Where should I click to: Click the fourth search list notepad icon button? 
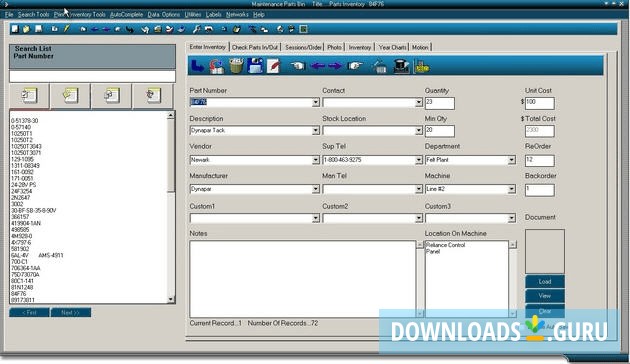click(153, 96)
